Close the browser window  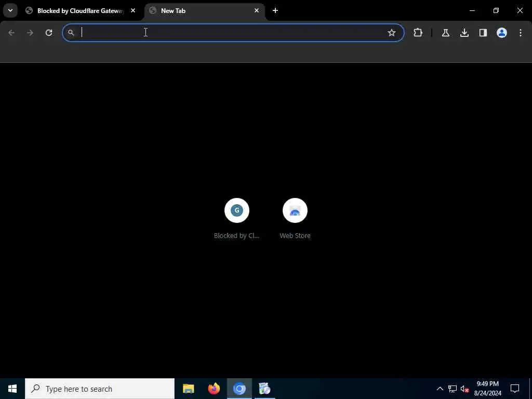coord(520,10)
